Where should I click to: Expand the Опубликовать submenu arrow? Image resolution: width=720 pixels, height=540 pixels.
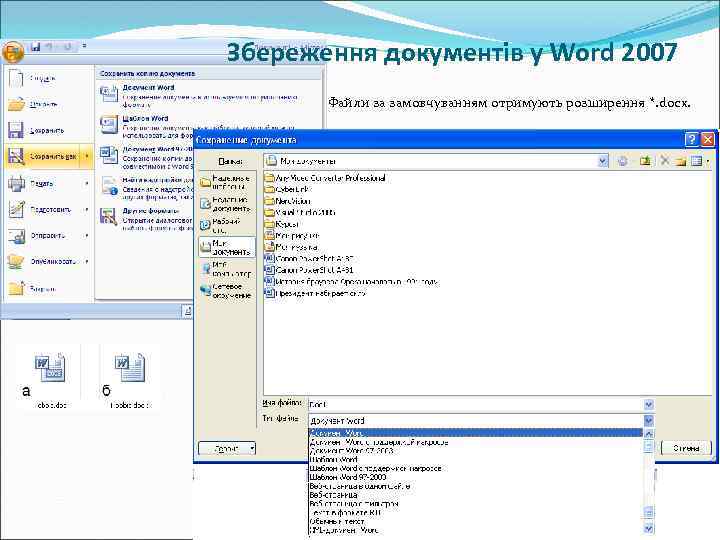[x=87, y=261]
